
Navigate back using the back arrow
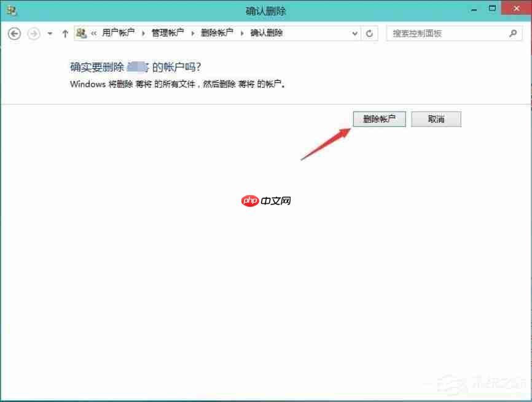click(14, 34)
